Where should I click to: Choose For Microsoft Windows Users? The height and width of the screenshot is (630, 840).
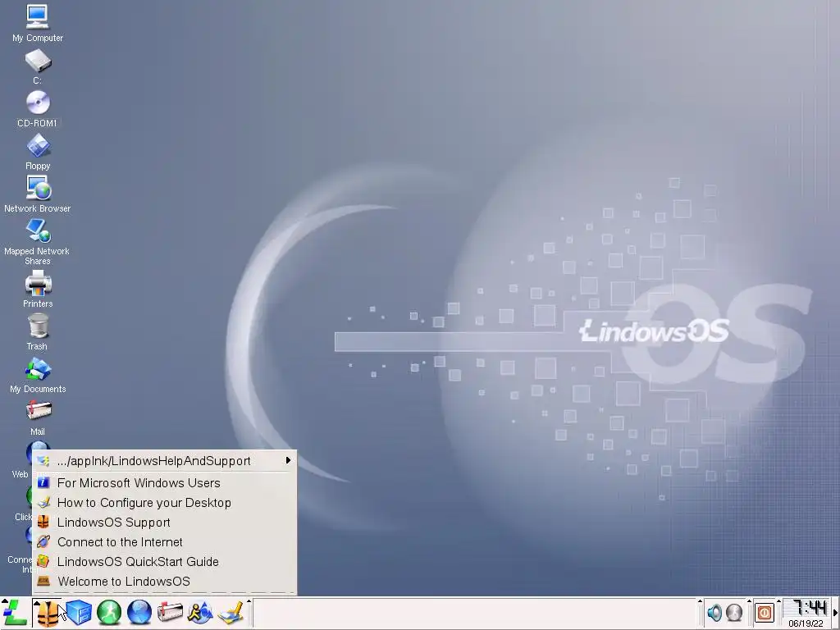164,482
